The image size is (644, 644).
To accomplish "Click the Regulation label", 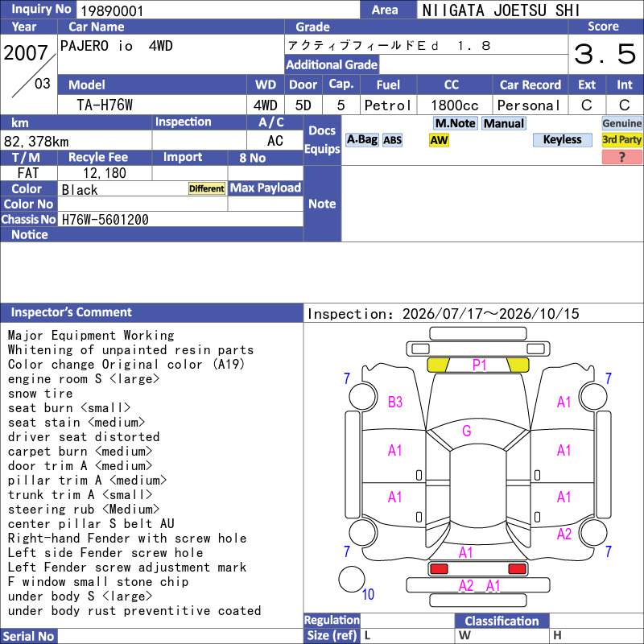I will (x=332, y=620).
